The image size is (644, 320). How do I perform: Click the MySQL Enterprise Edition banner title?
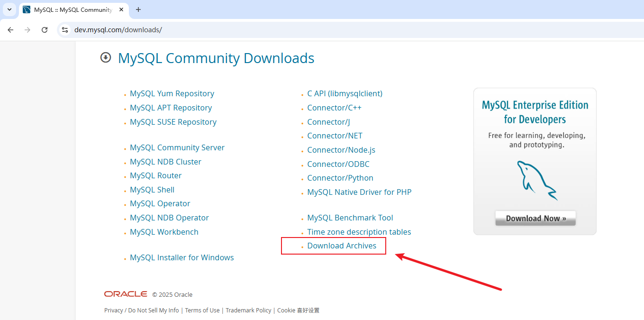pos(535,112)
